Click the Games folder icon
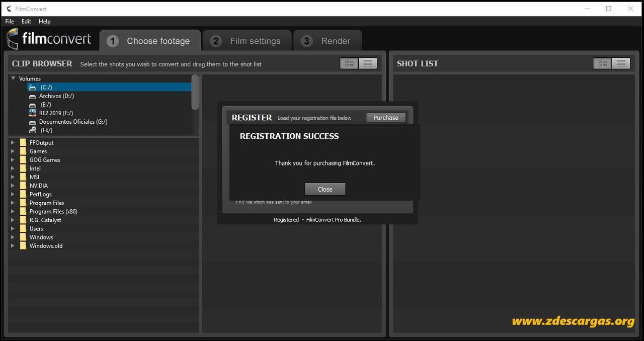 click(x=23, y=151)
